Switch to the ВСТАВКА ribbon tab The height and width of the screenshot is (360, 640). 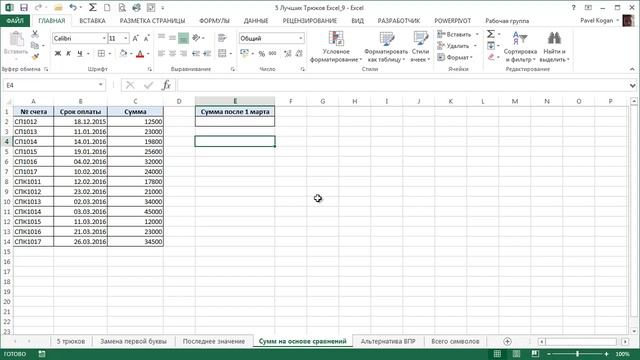92,20
